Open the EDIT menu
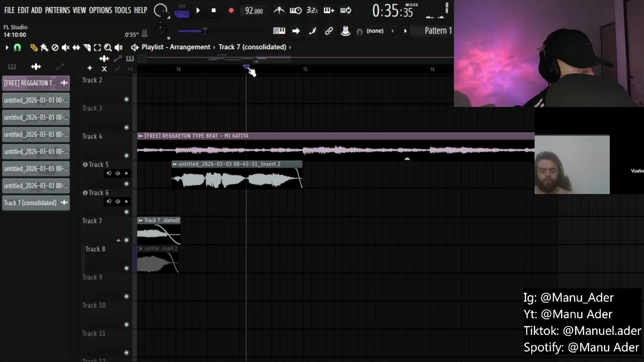Screen dimensions: 644x362 [23, 10]
